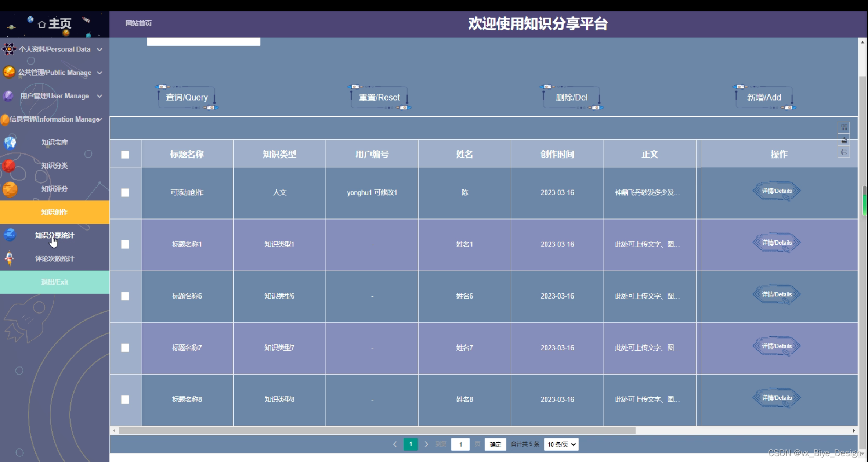This screenshot has height=462, width=868.
Task: Click the 新增/Add button
Action: tap(764, 97)
